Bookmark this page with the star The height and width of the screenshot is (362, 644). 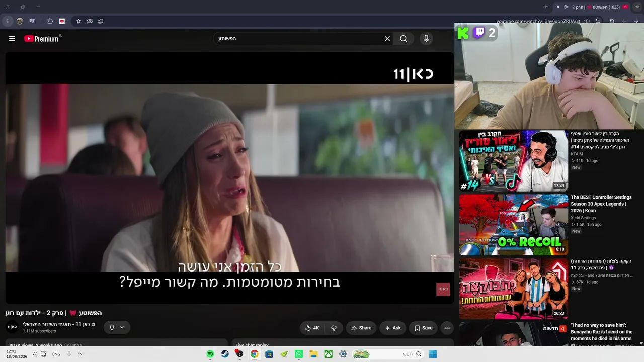[x=78, y=21]
